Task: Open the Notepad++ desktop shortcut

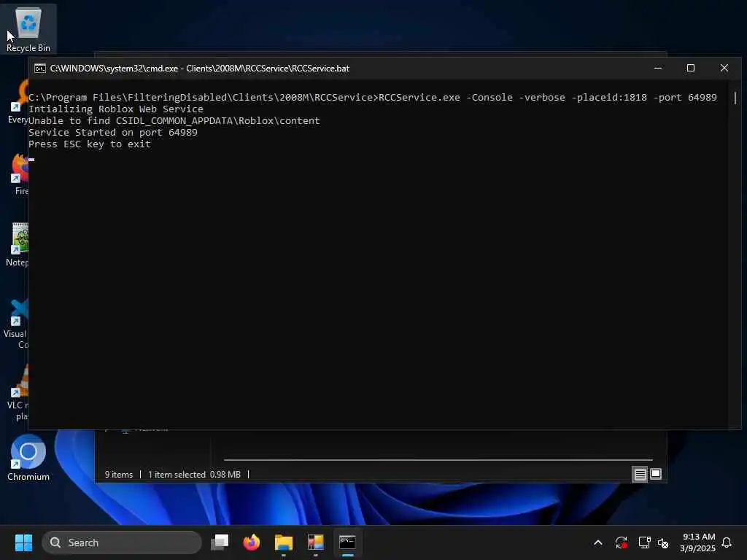Action: [x=18, y=244]
